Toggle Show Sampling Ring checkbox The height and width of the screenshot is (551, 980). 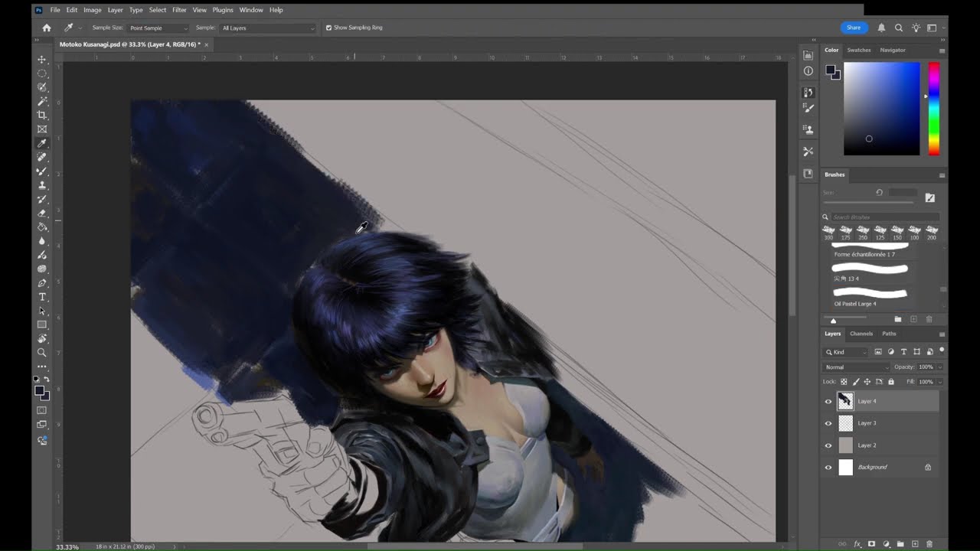(329, 28)
